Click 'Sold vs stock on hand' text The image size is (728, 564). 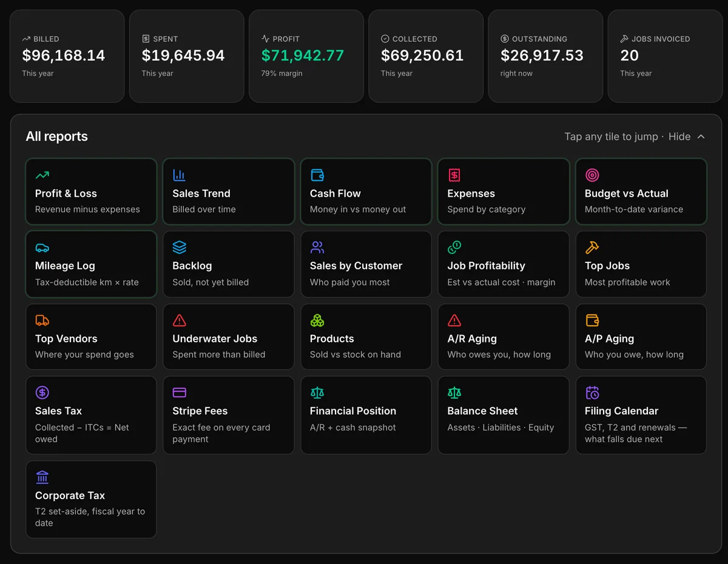click(x=356, y=355)
